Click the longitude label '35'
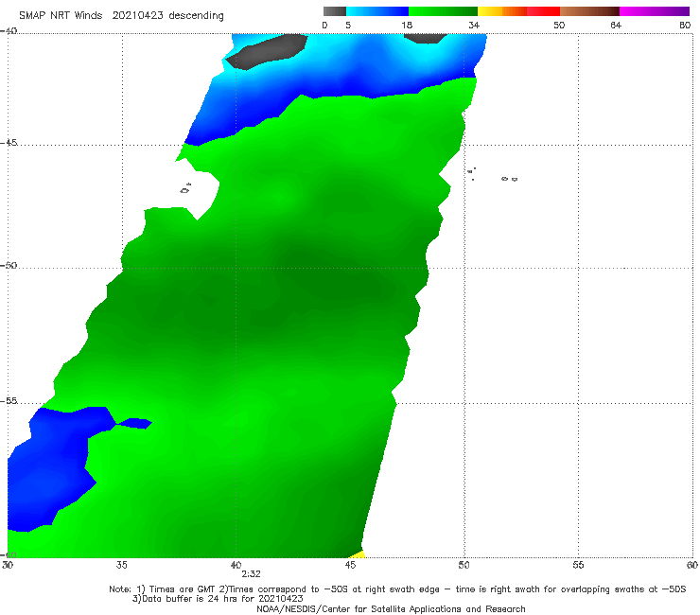 (x=122, y=565)
